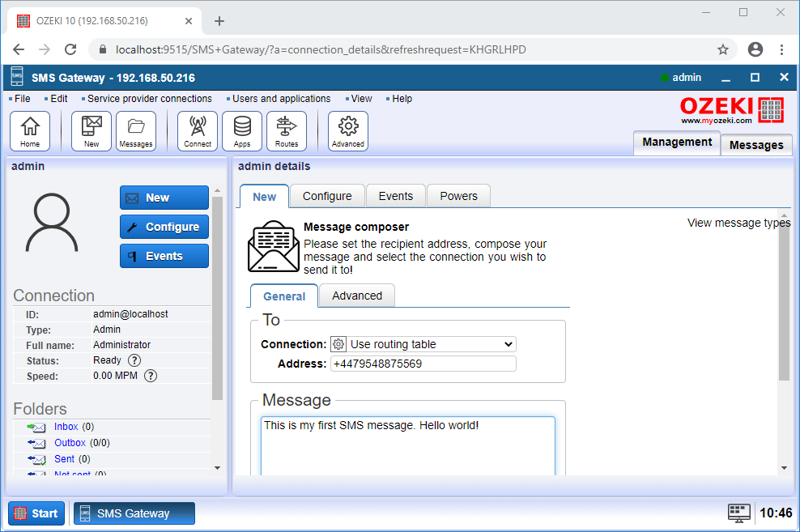Click the OZEKI logo

(x=732, y=109)
